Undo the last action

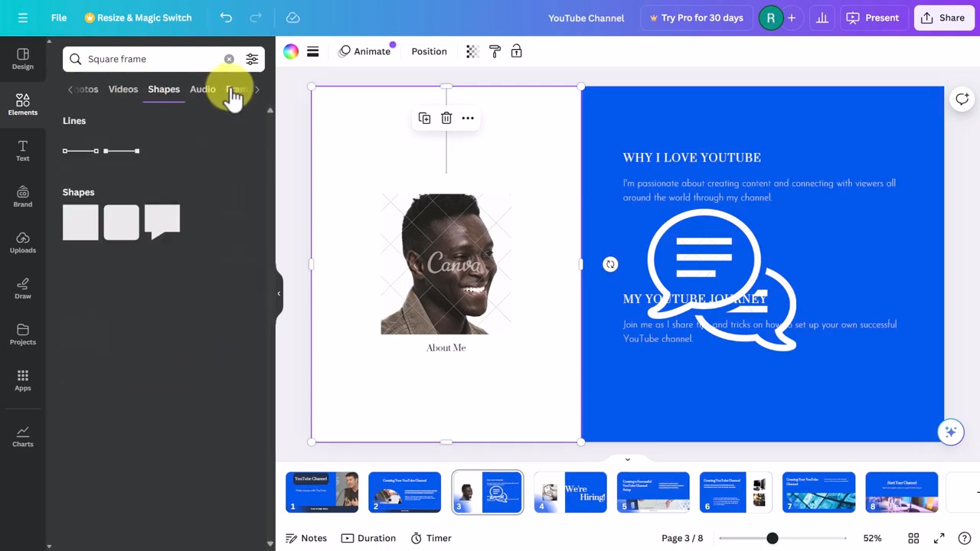[x=226, y=18]
